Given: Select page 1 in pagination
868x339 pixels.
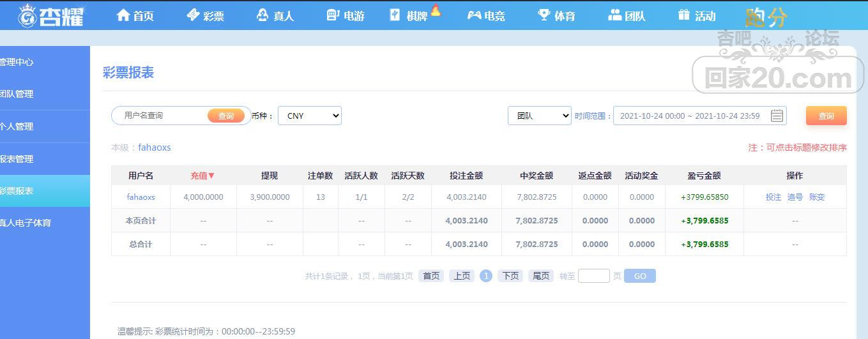Looking at the screenshot, I should (486, 276).
